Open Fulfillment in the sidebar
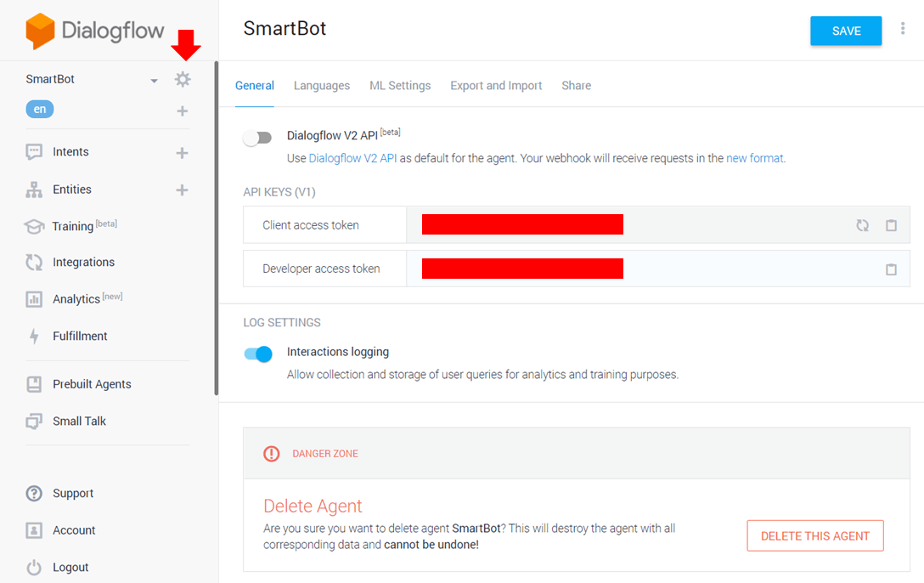The image size is (924, 583). click(80, 337)
